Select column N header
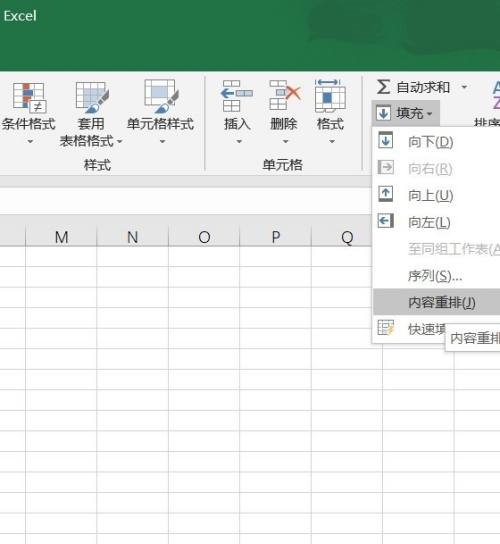This screenshot has height=544, width=500. pyautogui.click(x=133, y=237)
